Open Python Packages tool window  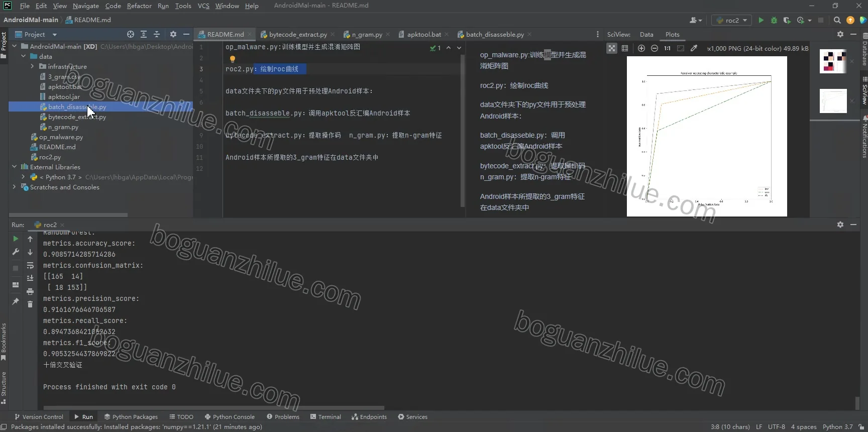131,416
